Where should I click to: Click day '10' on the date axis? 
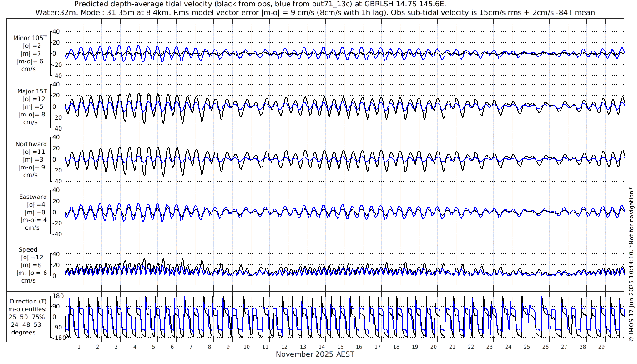247,346
